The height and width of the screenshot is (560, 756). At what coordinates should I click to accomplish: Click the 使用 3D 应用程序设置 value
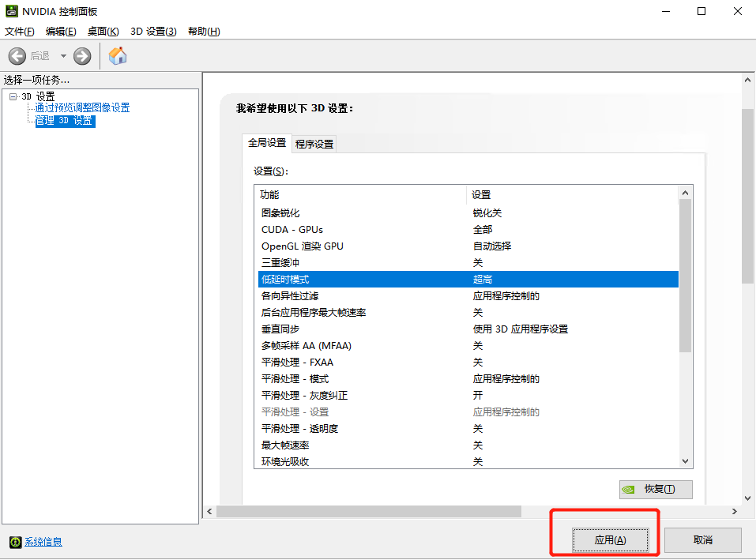(x=521, y=329)
